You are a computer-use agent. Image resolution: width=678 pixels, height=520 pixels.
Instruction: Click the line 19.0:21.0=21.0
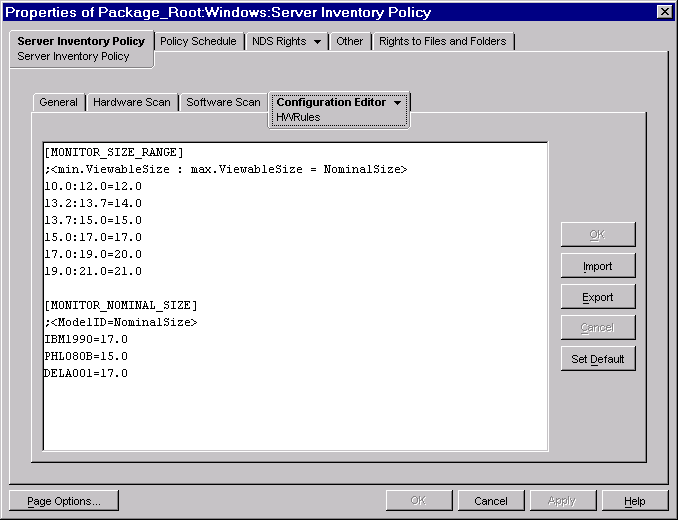93,271
